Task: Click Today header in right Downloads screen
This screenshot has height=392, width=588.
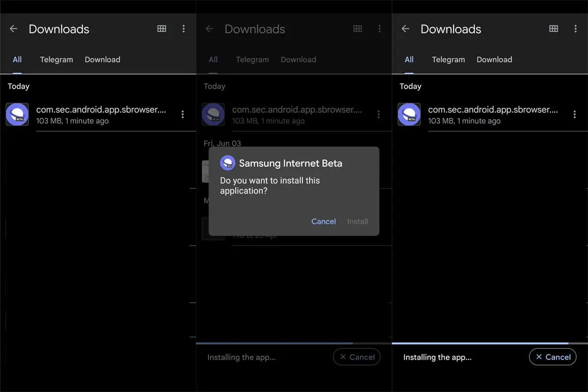Action: pos(411,86)
